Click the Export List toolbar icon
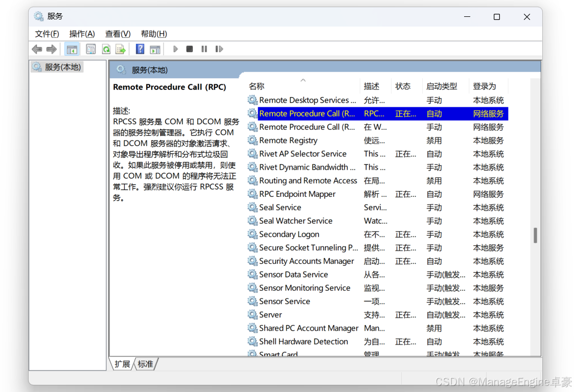574x392 pixels. (121, 49)
